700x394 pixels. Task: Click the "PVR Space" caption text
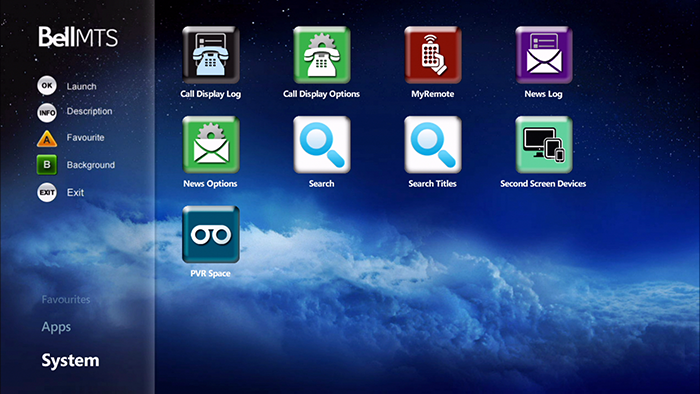point(210,274)
